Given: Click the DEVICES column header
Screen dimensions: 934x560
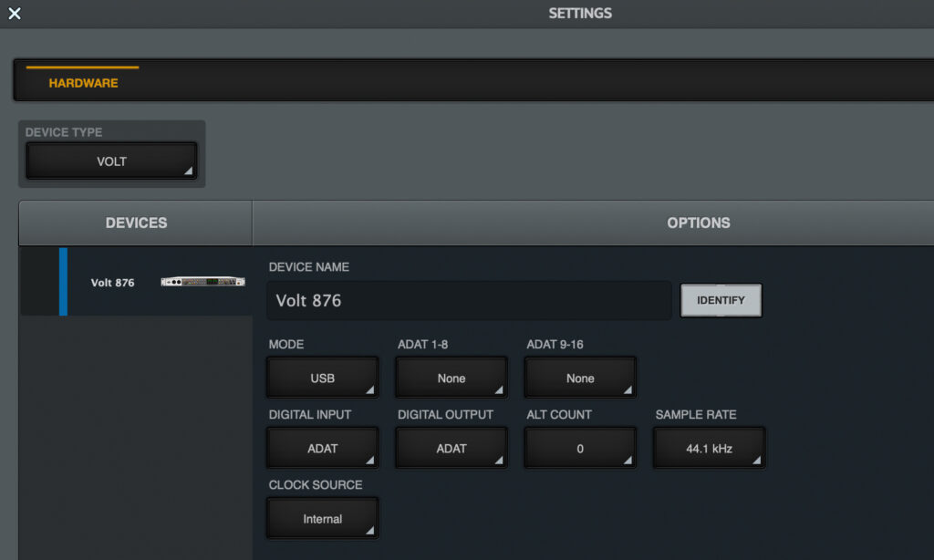Looking at the screenshot, I should [x=136, y=223].
